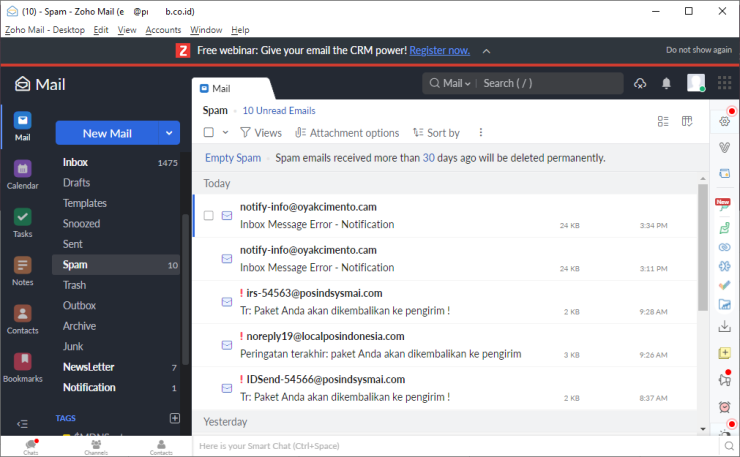Viewport: 740px width, 457px height.
Task: Open the notifications bell
Action: coord(666,84)
